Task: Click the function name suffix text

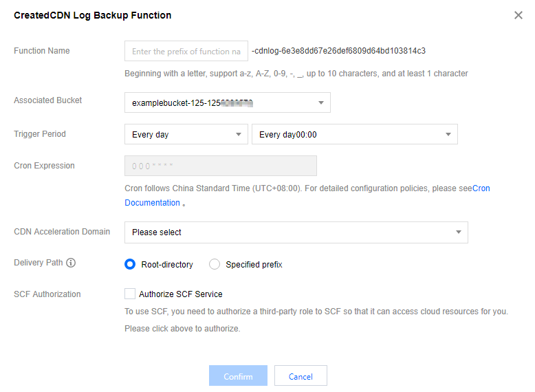Action: (x=339, y=51)
